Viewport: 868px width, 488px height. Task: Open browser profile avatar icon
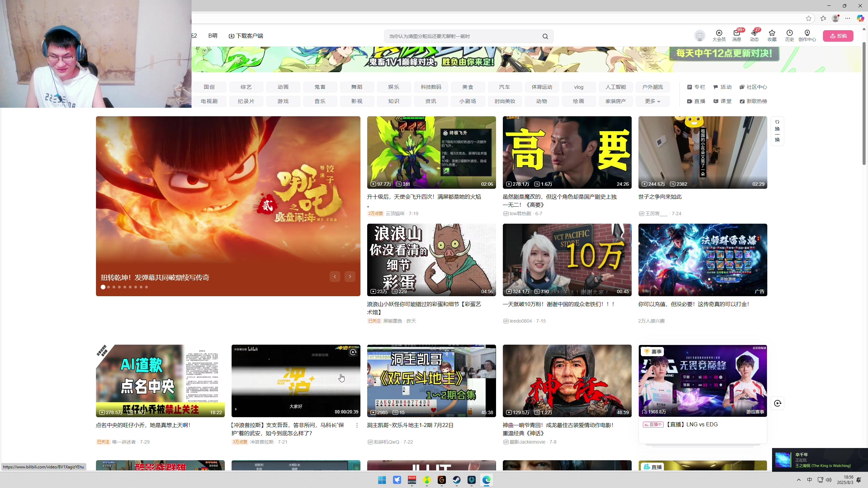click(x=836, y=18)
